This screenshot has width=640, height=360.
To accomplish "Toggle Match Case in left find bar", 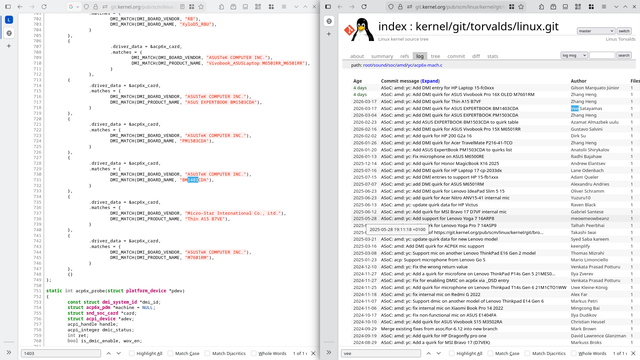I will (x=184, y=353).
